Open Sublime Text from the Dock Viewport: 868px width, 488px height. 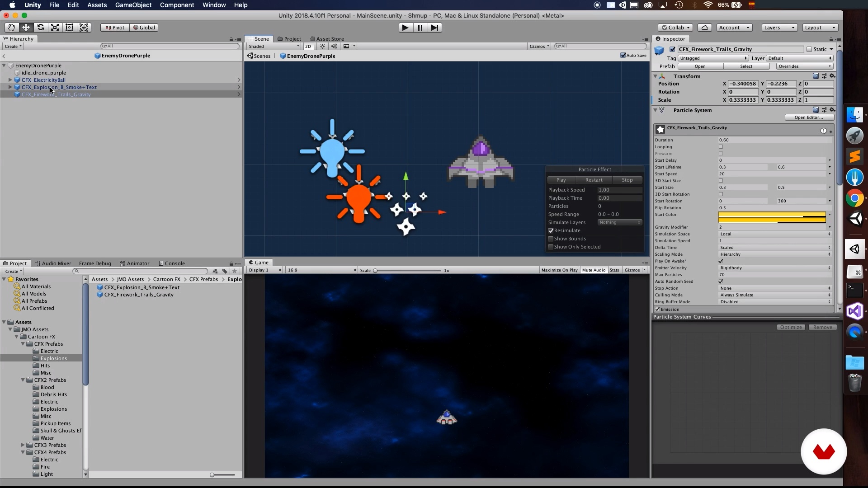(854, 156)
